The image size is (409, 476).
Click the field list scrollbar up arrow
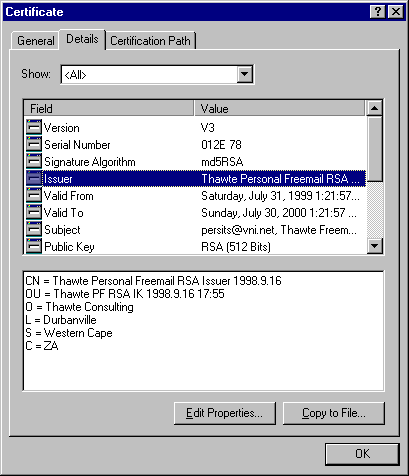point(374,108)
